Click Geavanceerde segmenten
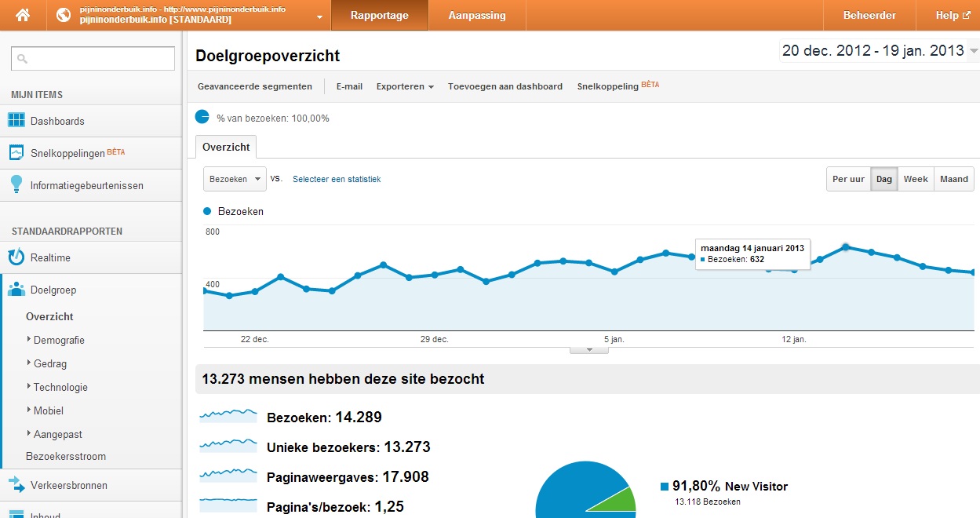Image resolution: width=980 pixels, height=518 pixels. click(255, 86)
